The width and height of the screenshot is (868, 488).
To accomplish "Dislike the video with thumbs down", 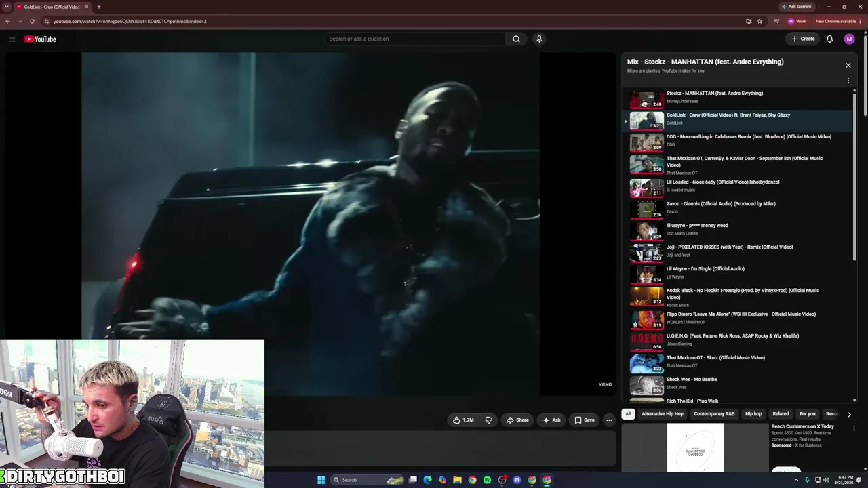I will tap(488, 420).
